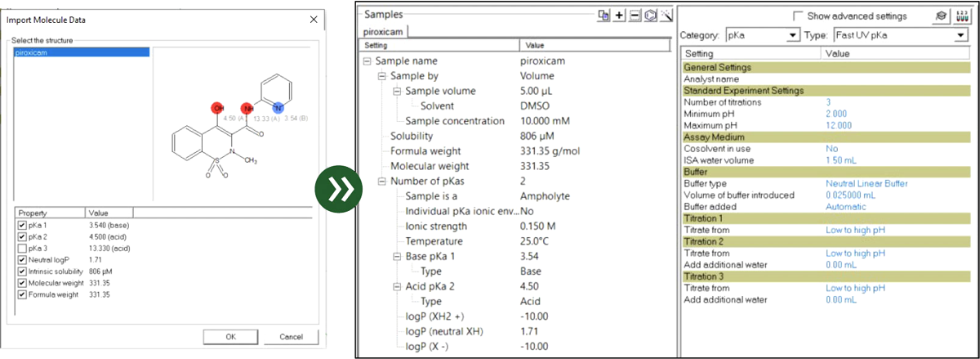This screenshot has width=980, height=359.
Task: Click Titration 1 Titrate from value
Action: tap(855, 230)
